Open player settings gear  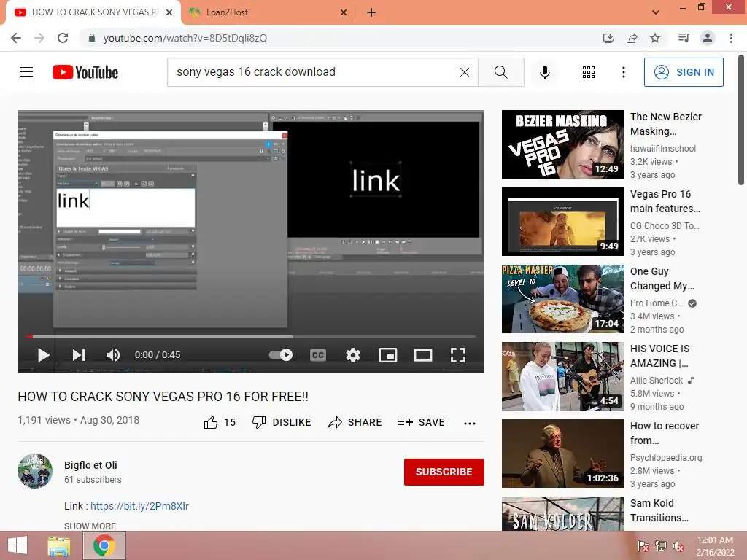tap(352, 355)
